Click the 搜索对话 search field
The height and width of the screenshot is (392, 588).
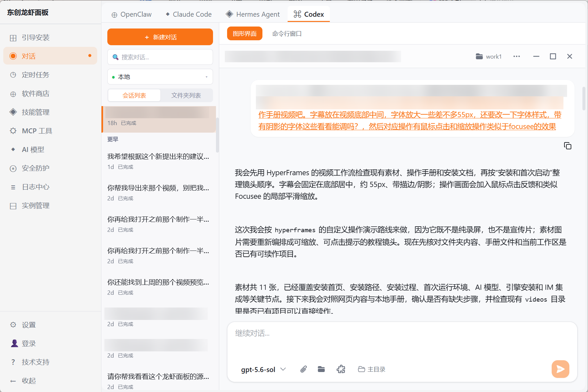[x=160, y=57]
